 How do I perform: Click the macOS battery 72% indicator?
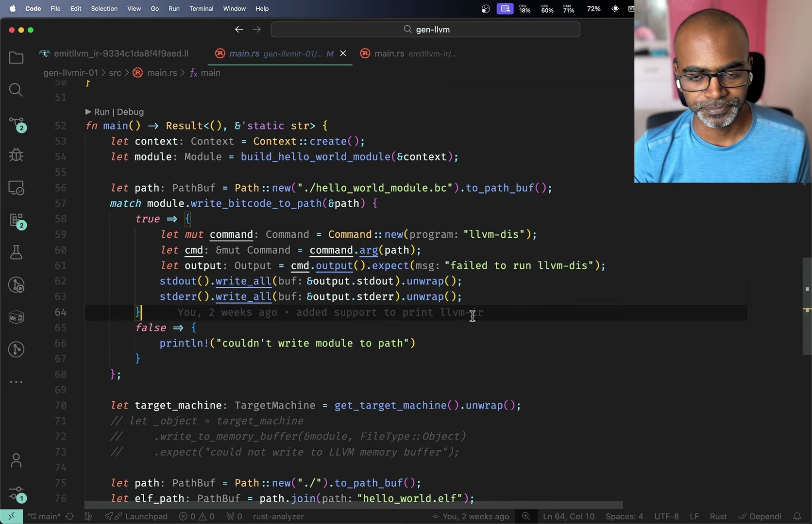coord(593,9)
